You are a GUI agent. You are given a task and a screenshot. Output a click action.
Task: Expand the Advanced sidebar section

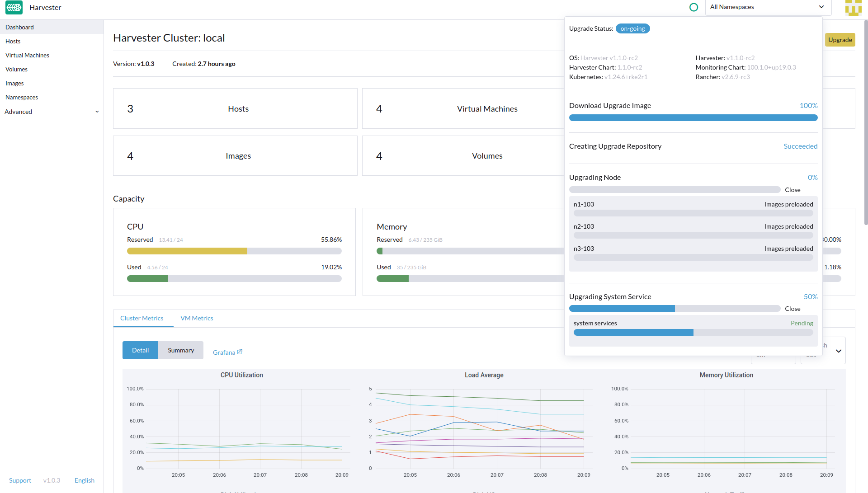pyautogui.click(x=52, y=112)
